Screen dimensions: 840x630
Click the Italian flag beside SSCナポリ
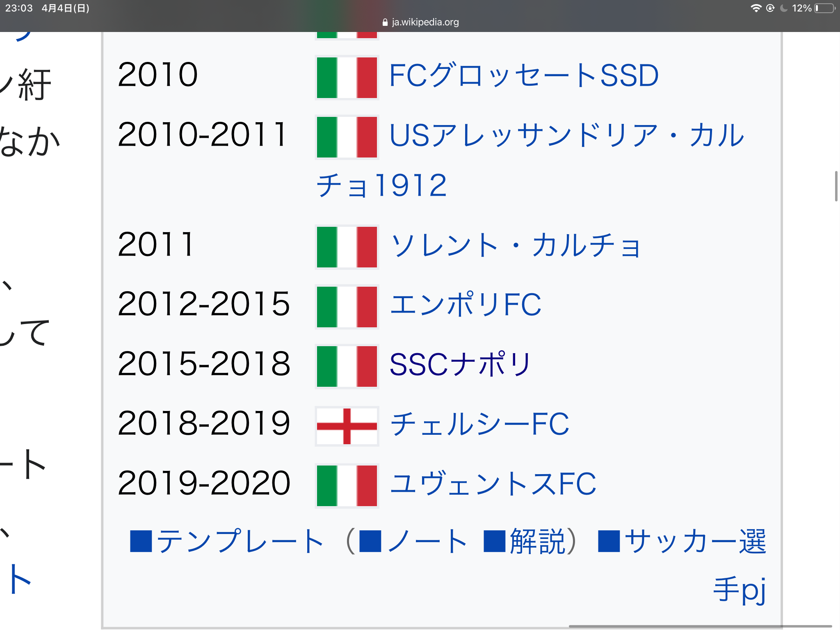point(347,366)
